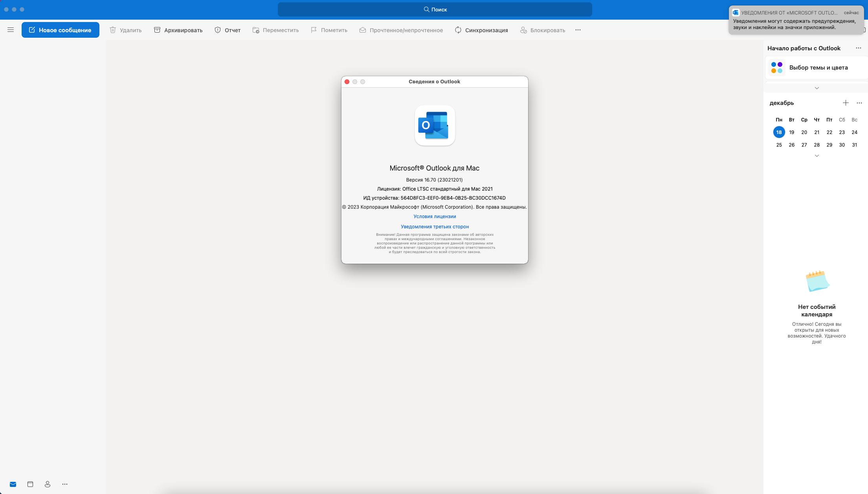Click the Office LTSC license (Лицензия) line

[435, 189]
